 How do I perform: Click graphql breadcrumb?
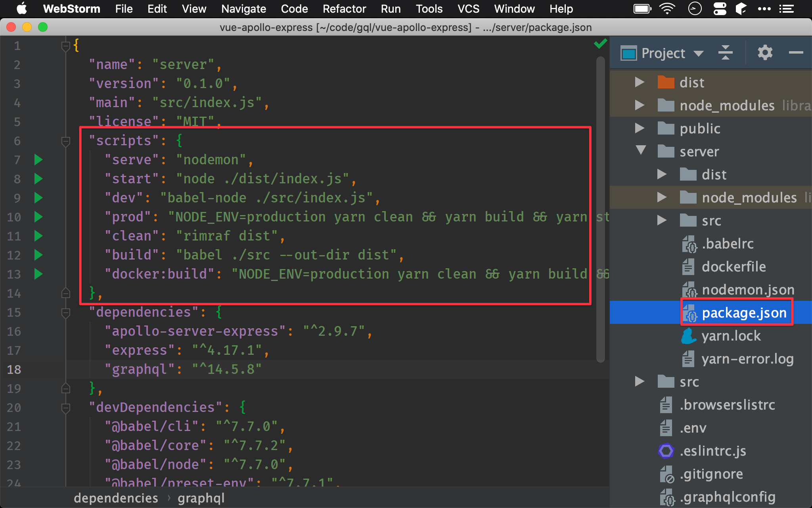click(201, 498)
